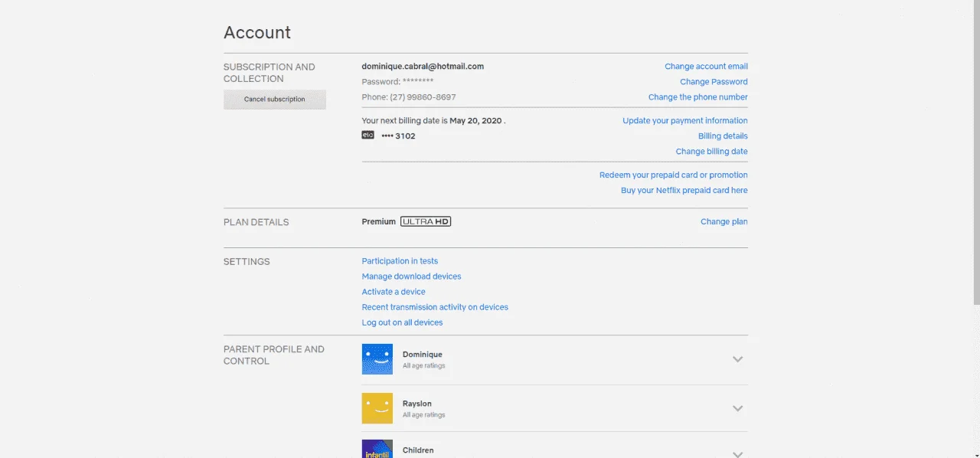This screenshot has width=980, height=458.
Task: Click the Ultra HD badge
Action: click(x=426, y=221)
